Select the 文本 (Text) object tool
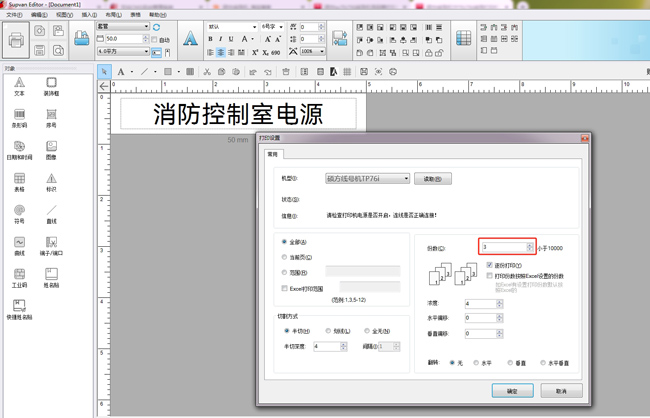This screenshot has height=418, width=650. pos(19,87)
